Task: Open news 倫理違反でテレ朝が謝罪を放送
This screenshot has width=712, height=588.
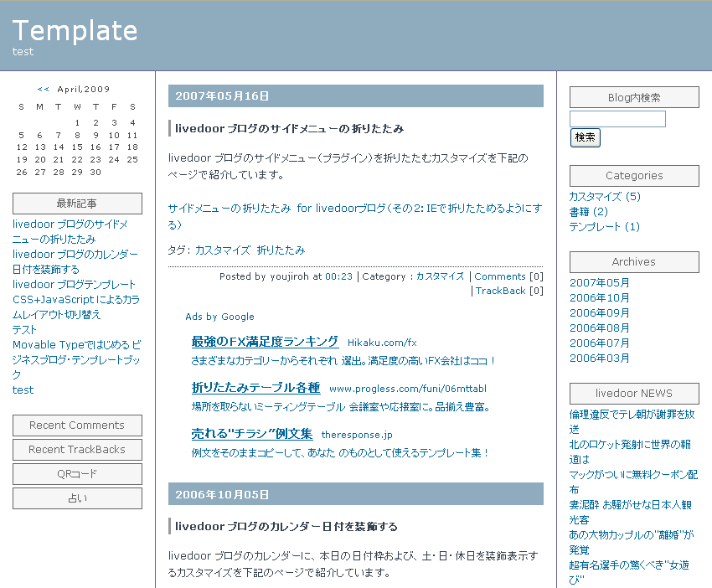Action: 632,421
